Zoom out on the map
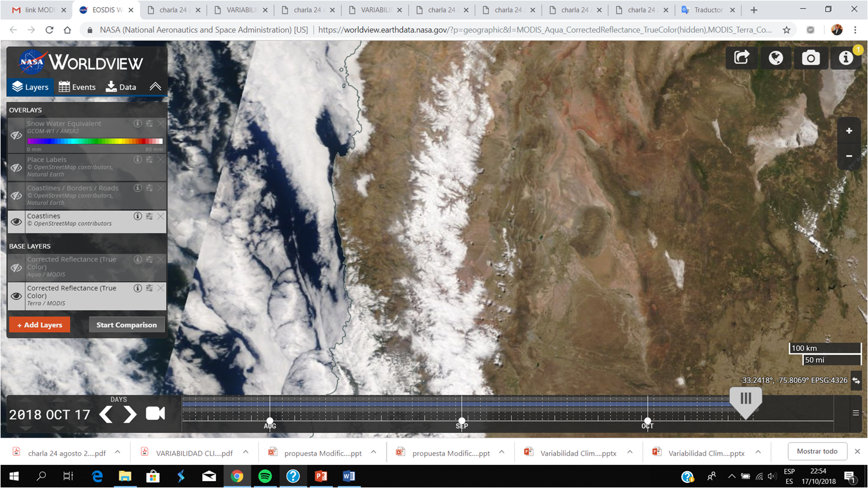This screenshot has width=868, height=488. (x=849, y=156)
